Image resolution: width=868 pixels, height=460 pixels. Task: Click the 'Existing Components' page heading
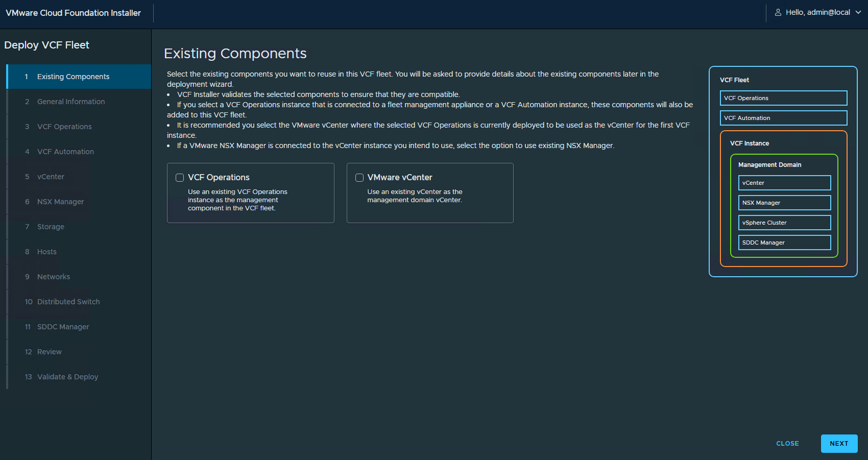pyautogui.click(x=235, y=54)
